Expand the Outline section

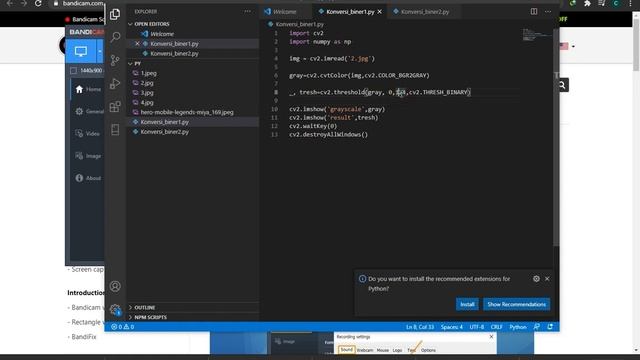[x=144, y=307]
